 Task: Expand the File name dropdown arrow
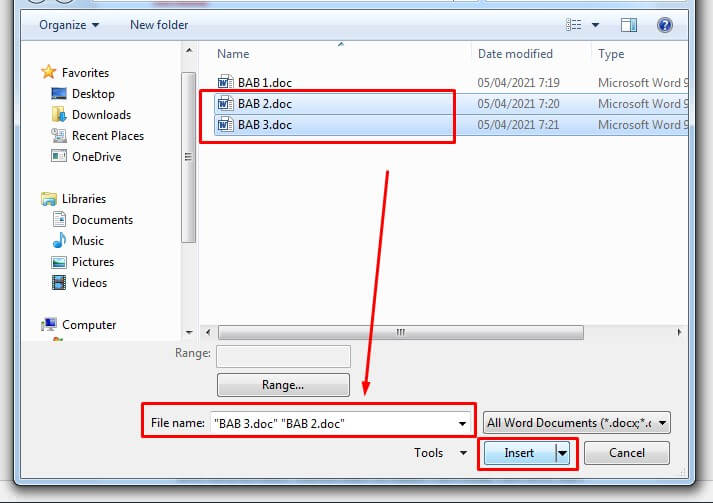coord(462,423)
